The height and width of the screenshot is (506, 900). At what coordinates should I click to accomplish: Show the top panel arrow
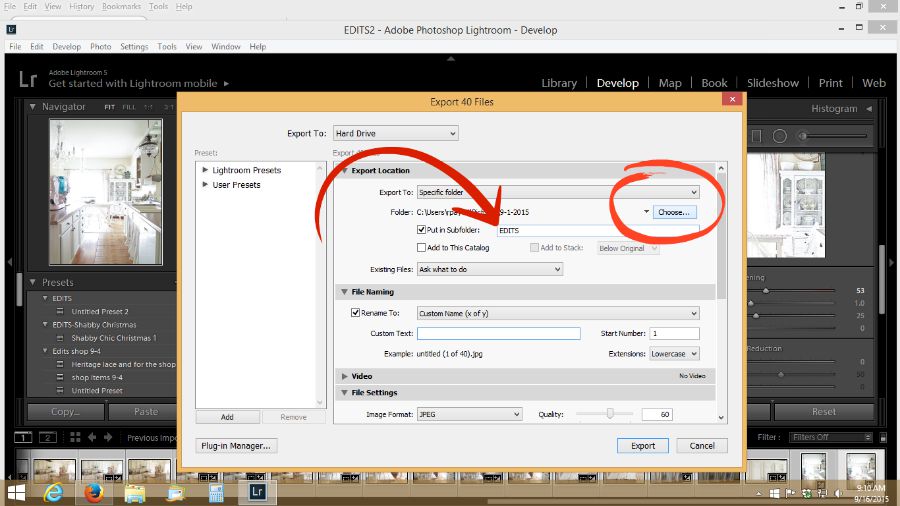point(451,59)
